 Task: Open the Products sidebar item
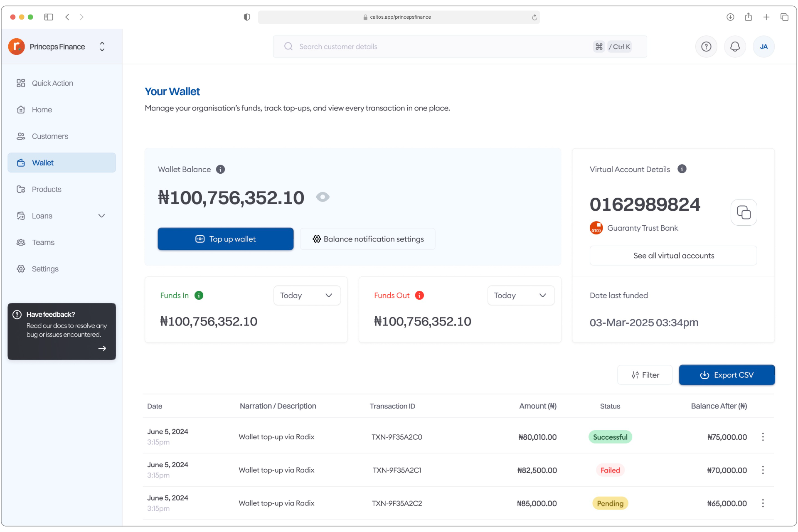click(x=47, y=190)
